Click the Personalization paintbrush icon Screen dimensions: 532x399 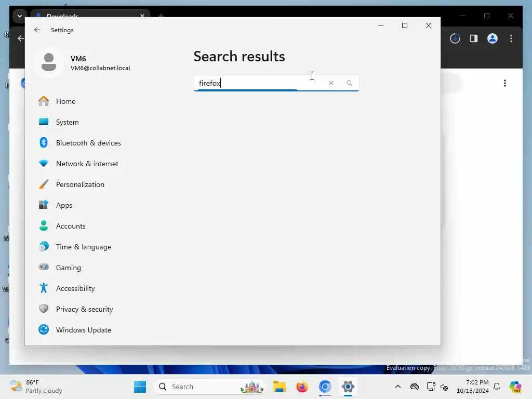pyautogui.click(x=44, y=184)
